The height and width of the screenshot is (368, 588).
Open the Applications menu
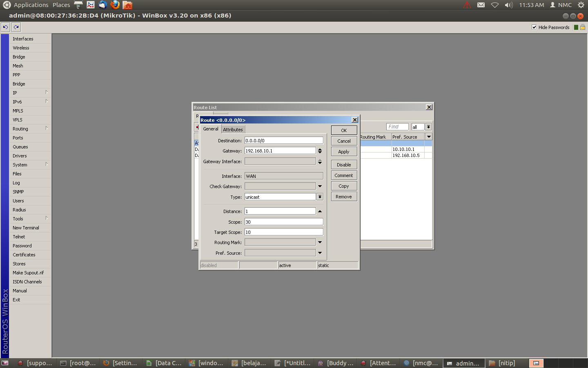coord(31,5)
